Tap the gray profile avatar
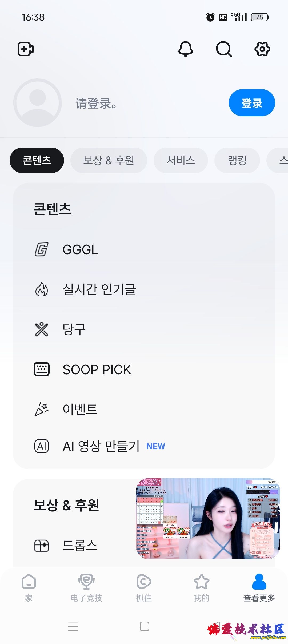 [38, 103]
